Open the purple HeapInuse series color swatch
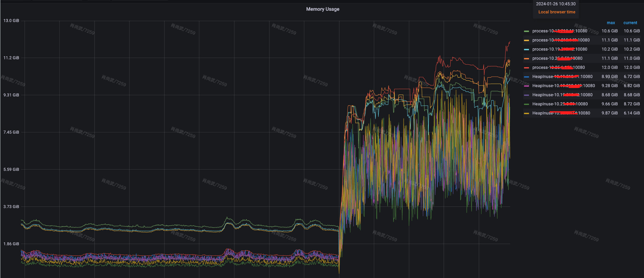The image size is (644, 278). point(526,95)
